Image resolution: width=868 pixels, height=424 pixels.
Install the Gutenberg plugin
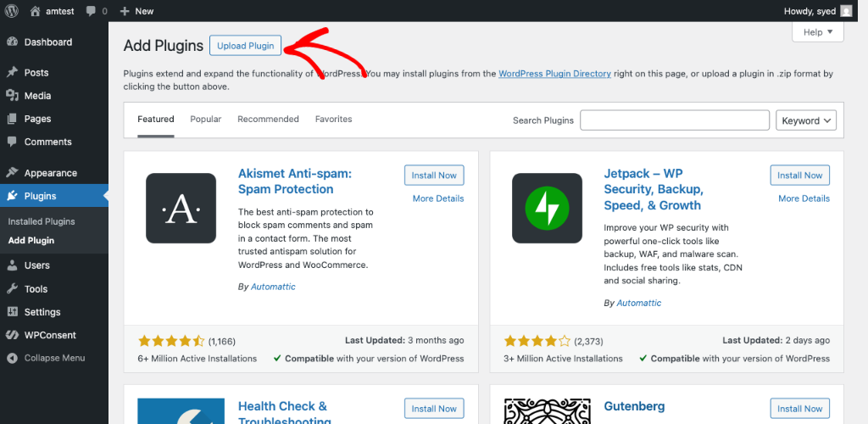click(x=800, y=409)
